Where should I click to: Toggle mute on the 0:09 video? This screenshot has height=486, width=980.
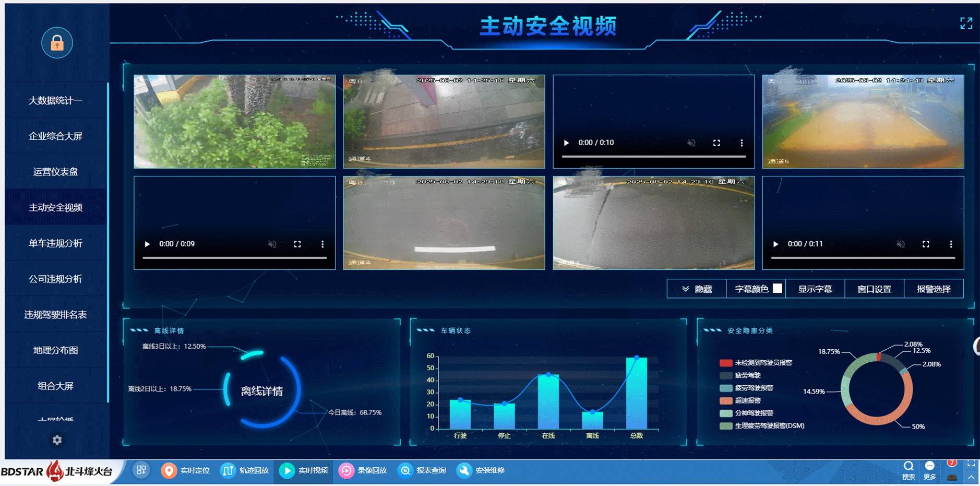272,244
